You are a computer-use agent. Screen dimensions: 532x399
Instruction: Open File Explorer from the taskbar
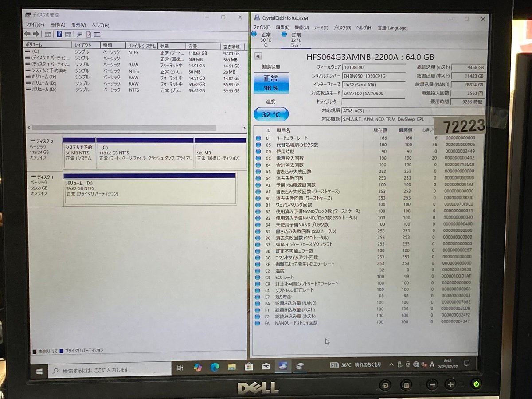pos(232,367)
